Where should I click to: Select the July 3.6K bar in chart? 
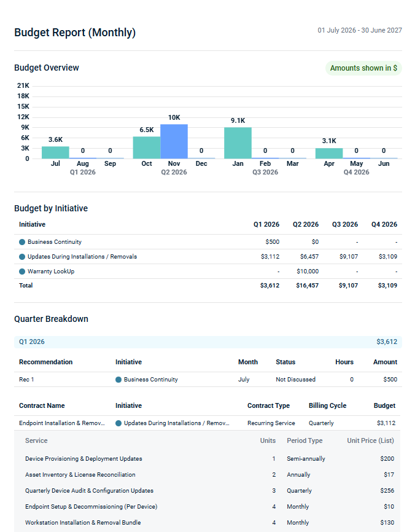[55, 152]
